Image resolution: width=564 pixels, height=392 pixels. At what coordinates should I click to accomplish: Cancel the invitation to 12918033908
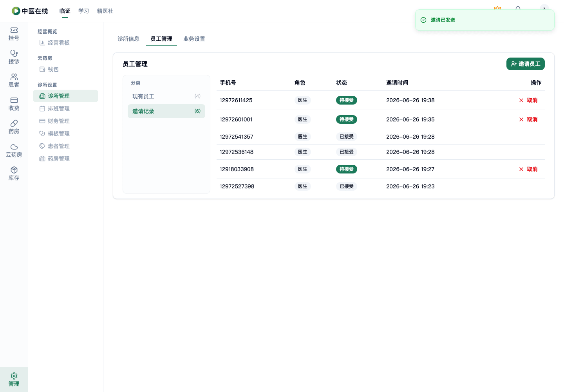(x=528, y=169)
